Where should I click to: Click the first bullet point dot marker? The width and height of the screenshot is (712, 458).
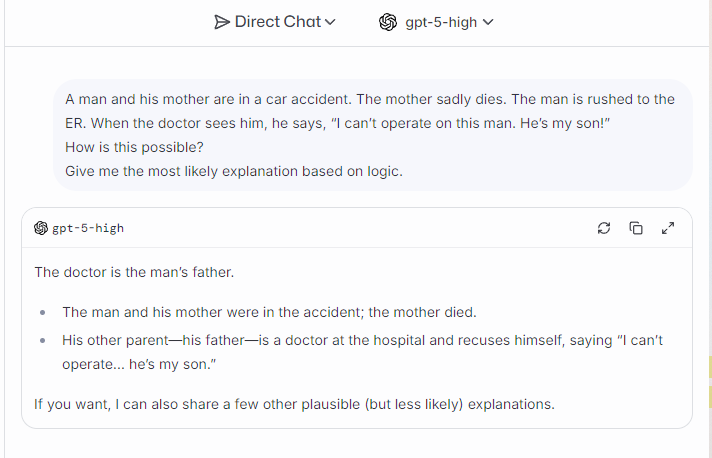coord(42,313)
